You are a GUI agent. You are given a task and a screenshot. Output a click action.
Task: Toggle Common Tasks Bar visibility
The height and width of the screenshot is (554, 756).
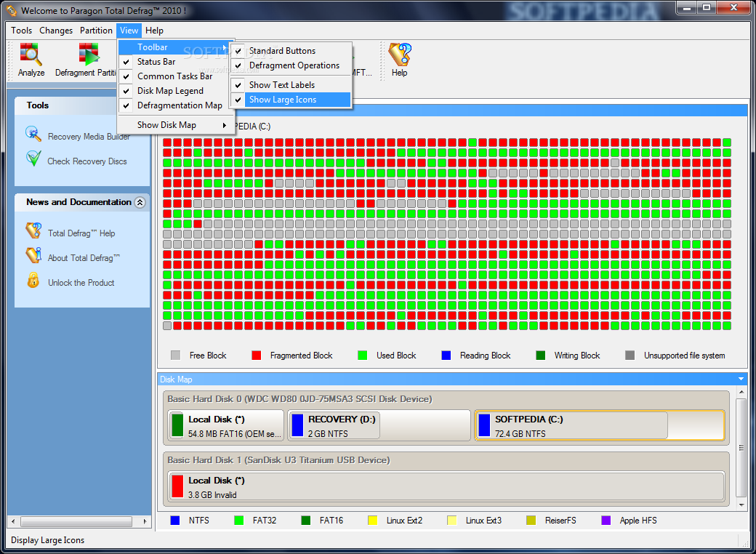click(x=176, y=76)
